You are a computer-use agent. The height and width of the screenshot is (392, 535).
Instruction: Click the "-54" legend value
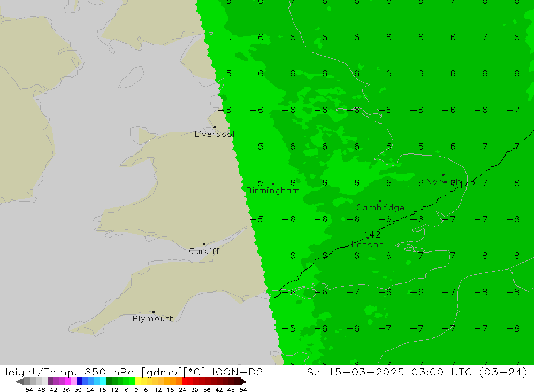click(26, 390)
